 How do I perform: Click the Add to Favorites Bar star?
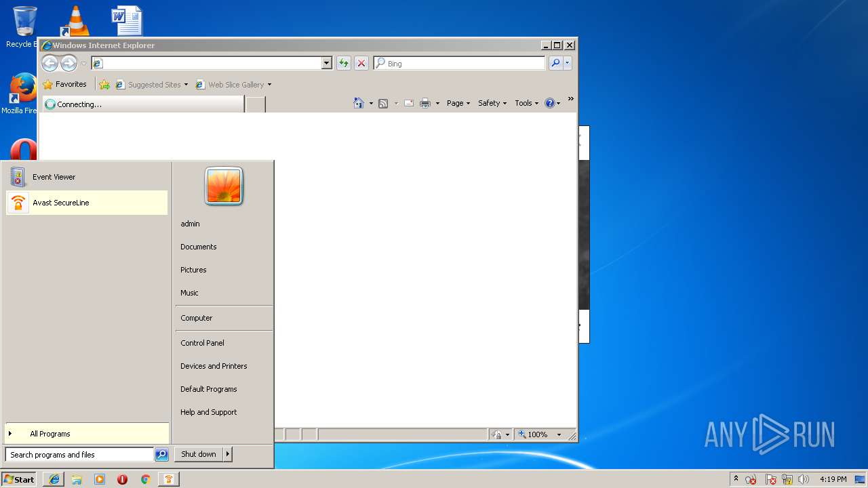[104, 85]
